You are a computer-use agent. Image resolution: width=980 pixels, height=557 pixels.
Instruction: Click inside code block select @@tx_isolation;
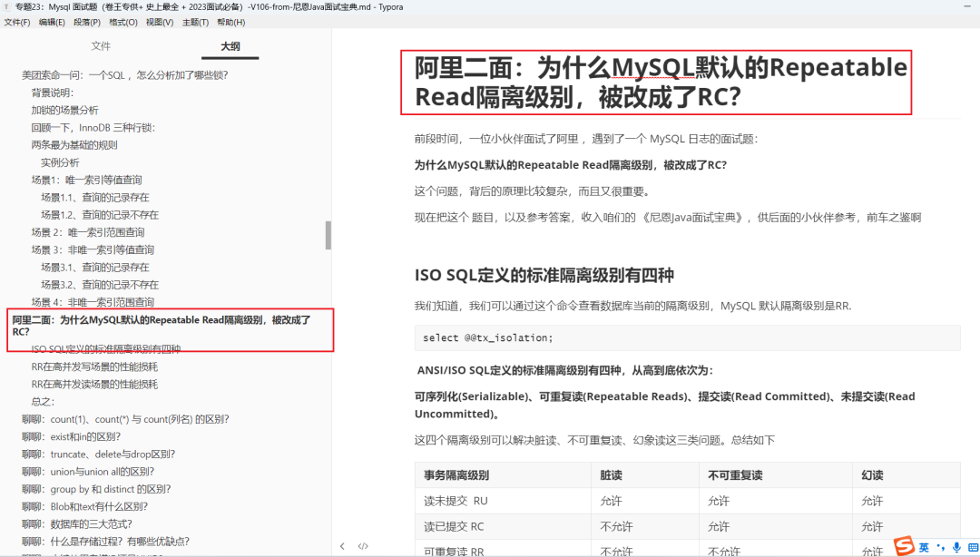click(687, 338)
